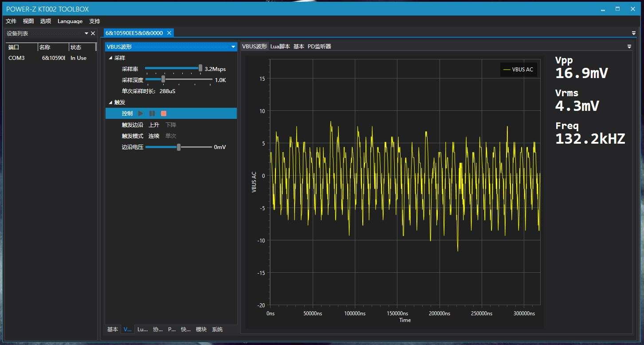Open the bottom V... settings tab
Viewport: 644px width, 345px height.
tap(128, 329)
